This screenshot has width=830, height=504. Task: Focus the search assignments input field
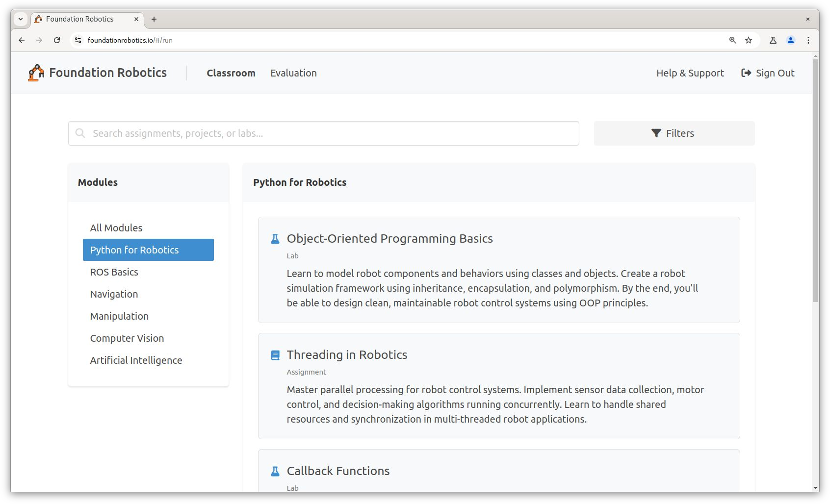tap(324, 133)
